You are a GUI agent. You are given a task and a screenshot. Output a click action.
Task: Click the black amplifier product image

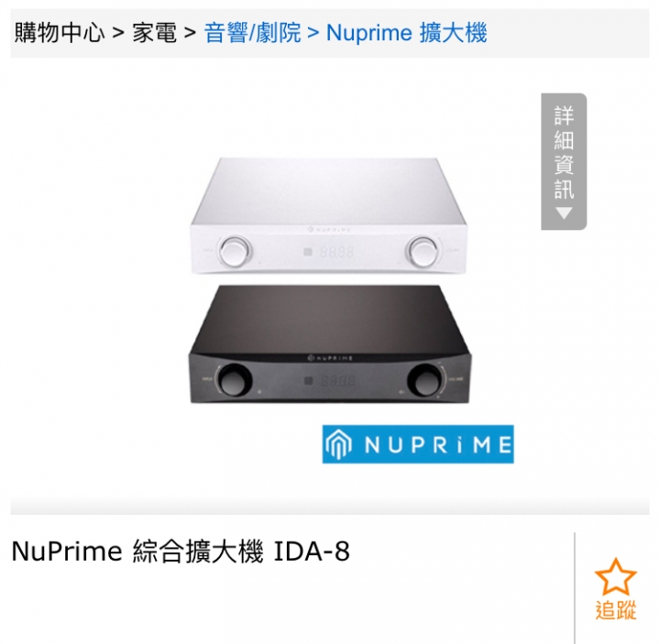(x=330, y=344)
